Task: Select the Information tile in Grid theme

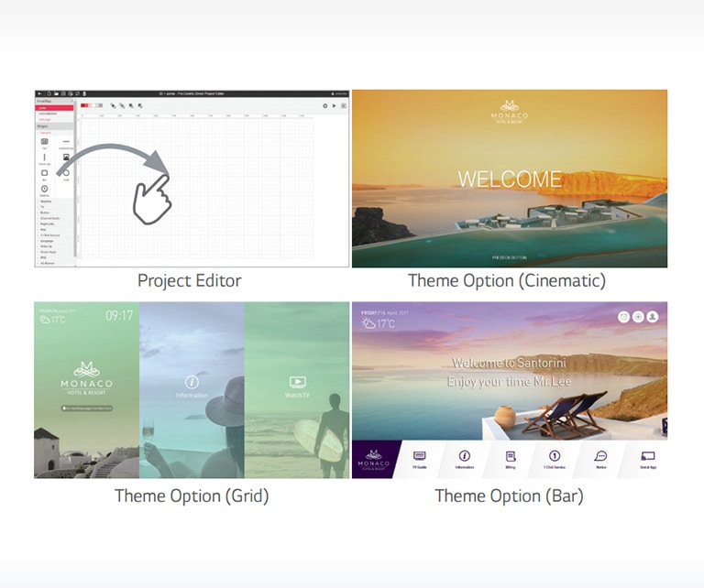Action: point(192,385)
